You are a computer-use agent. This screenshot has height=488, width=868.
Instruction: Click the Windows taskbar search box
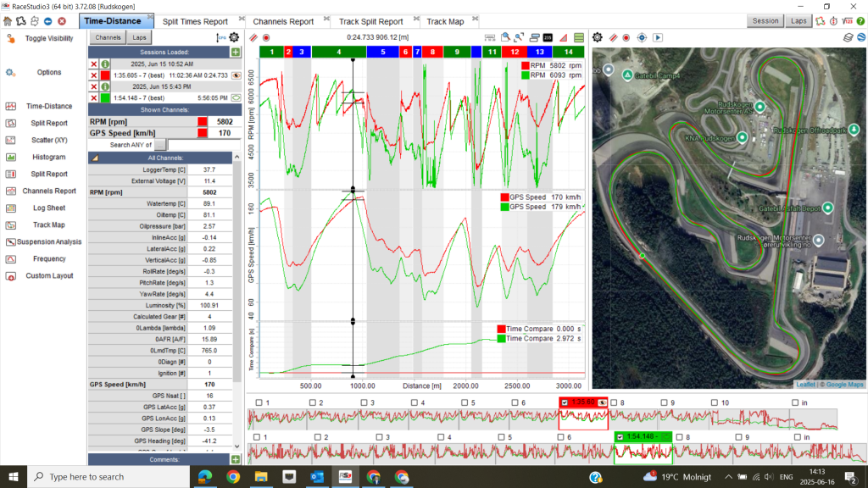pyautogui.click(x=108, y=476)
